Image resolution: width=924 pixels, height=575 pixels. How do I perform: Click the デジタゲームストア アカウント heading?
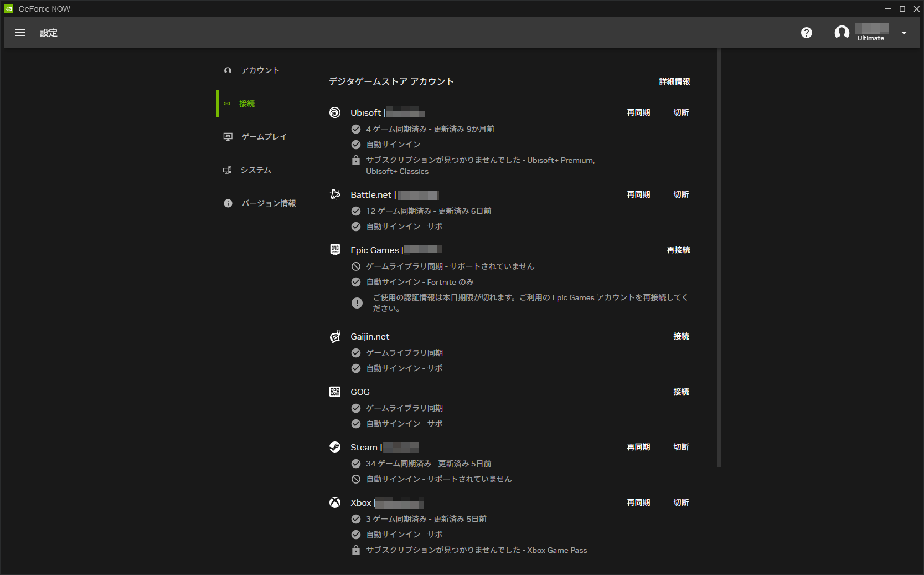(391, 81)
